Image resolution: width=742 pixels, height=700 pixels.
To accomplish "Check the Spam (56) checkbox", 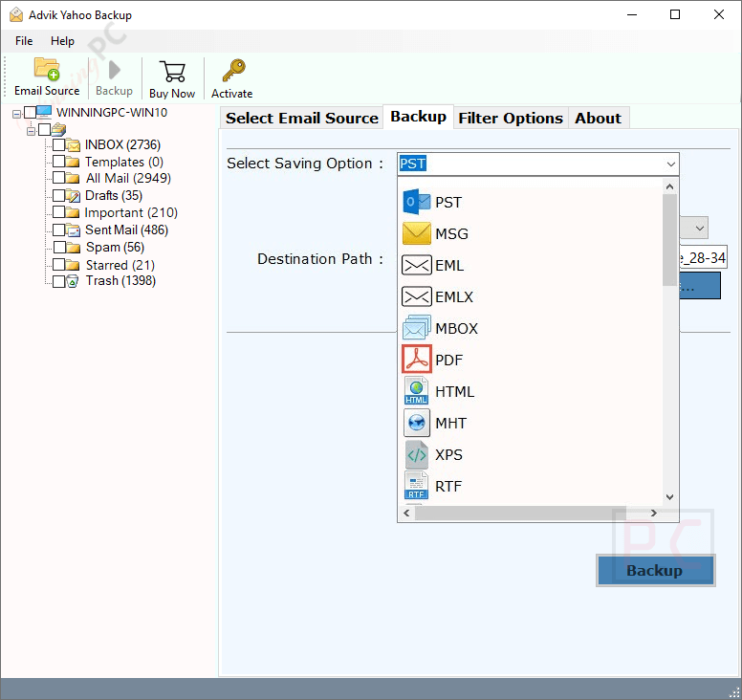I will click(x=59, y=247).
